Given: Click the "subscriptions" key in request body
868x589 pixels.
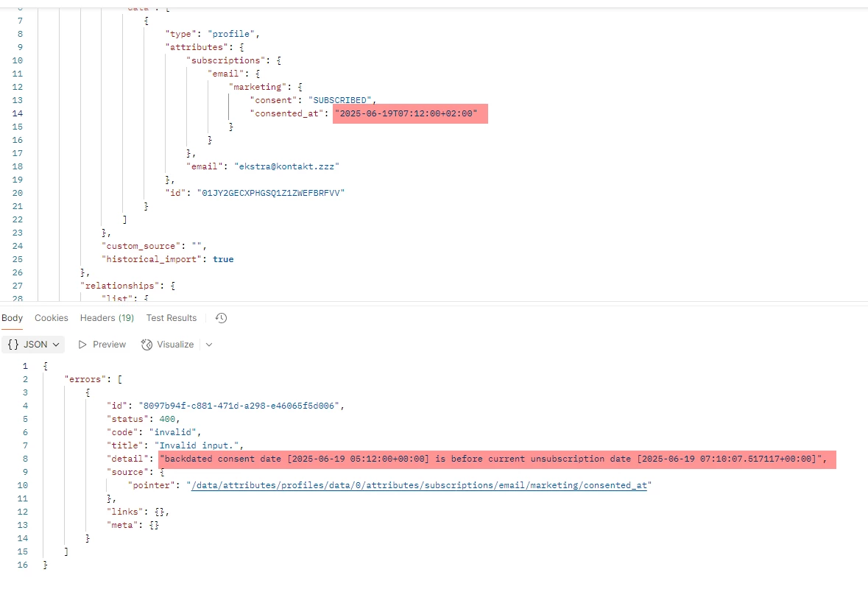Looking at the screenshot, I should (226, 60).
